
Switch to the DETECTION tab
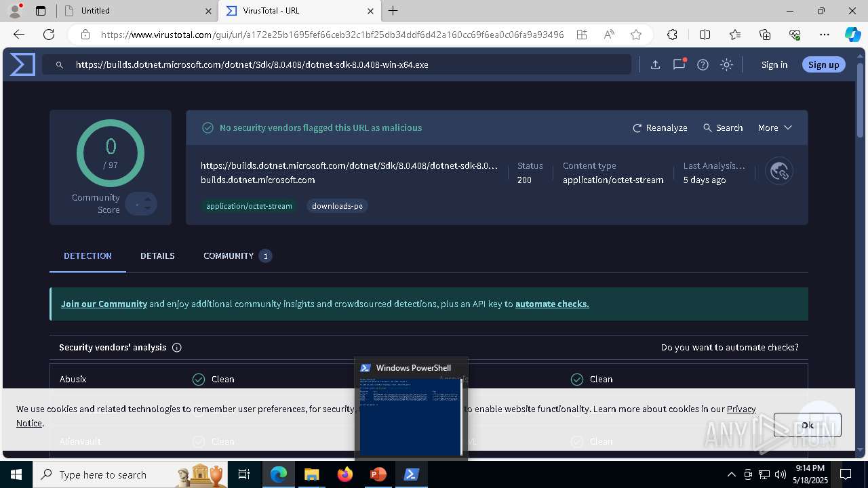(x=87, y=256)
